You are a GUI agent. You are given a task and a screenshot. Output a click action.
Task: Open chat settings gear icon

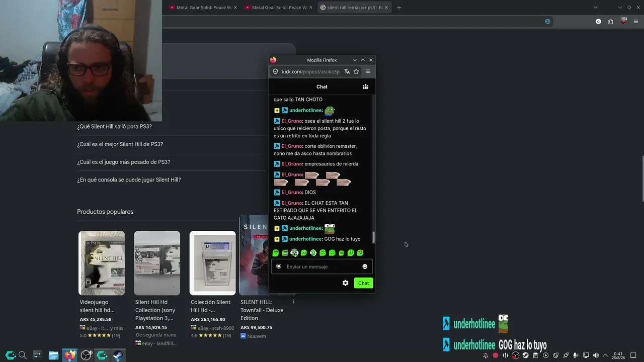point(345,283)
